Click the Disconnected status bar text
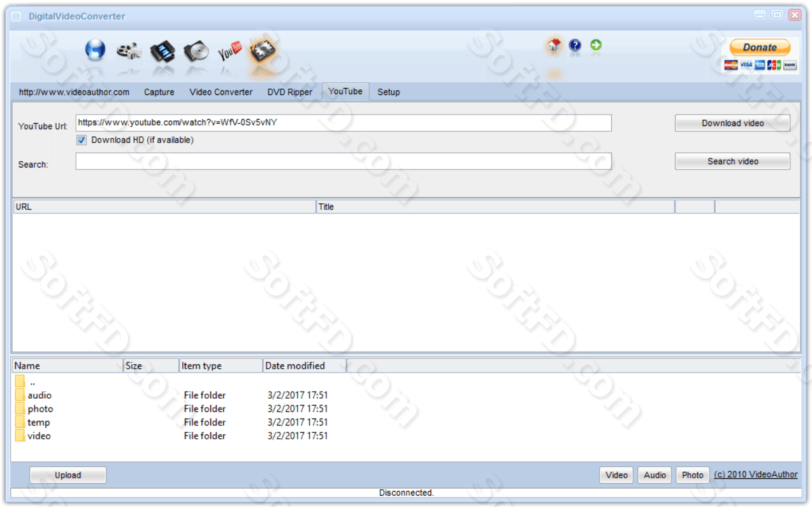This screenshot has height=507, width=812. tap(406, 493)
